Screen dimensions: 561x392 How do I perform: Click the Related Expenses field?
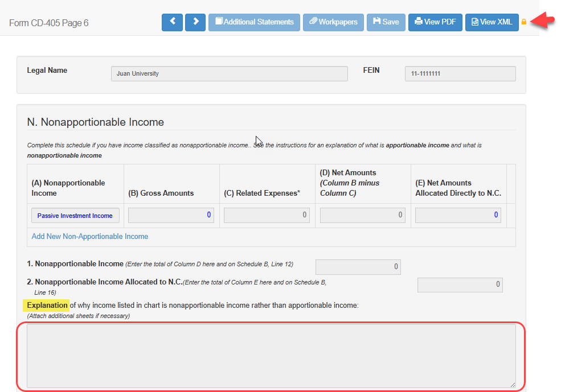tap(267, 216)
